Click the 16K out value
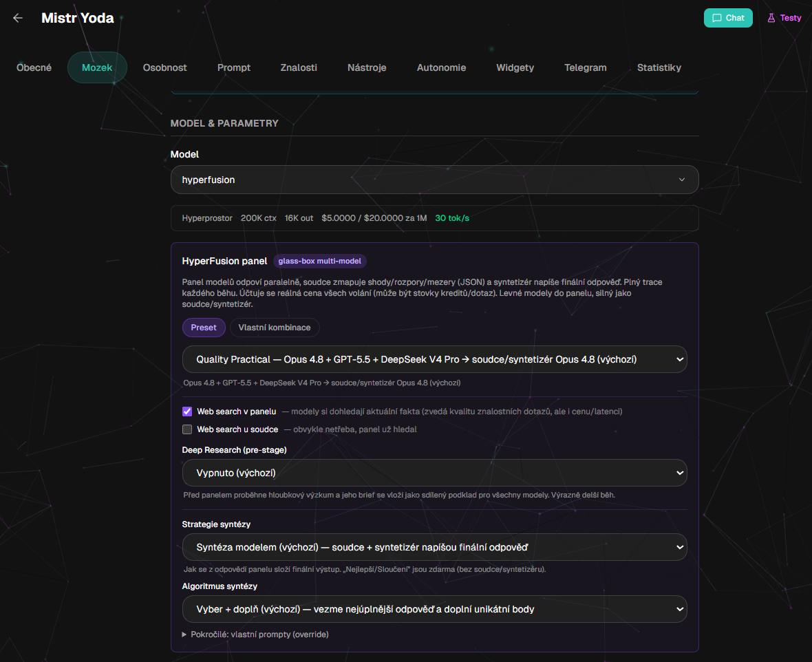 299,218
